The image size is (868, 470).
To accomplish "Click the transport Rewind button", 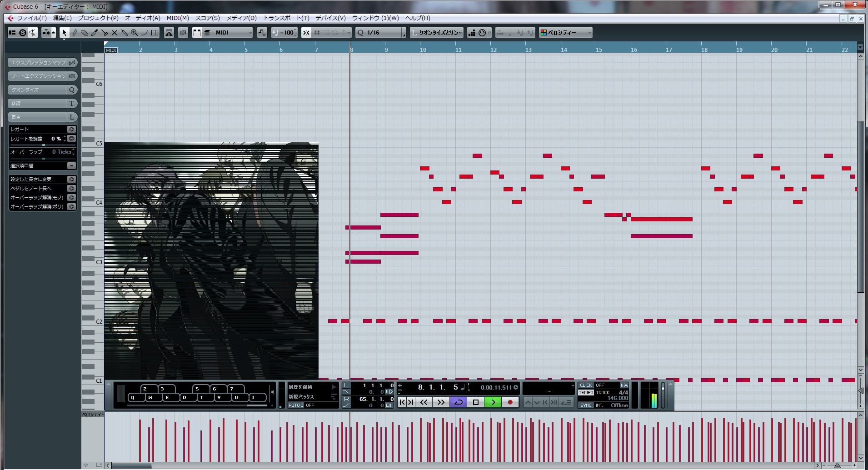I will tap(424, 402).
